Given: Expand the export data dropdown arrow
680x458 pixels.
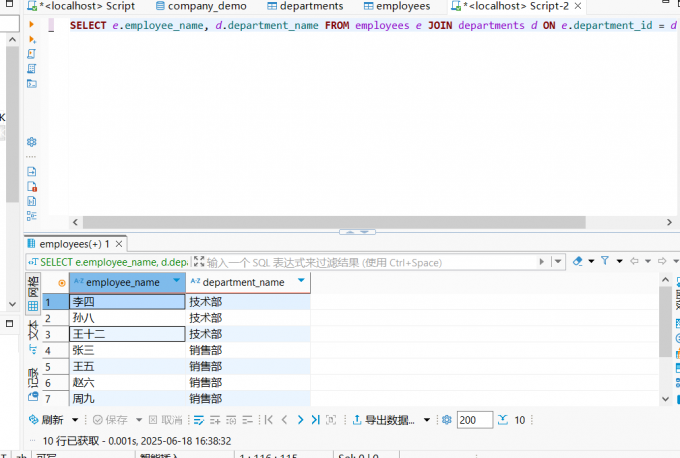Looking at the screenshot, I should point(427,420).
